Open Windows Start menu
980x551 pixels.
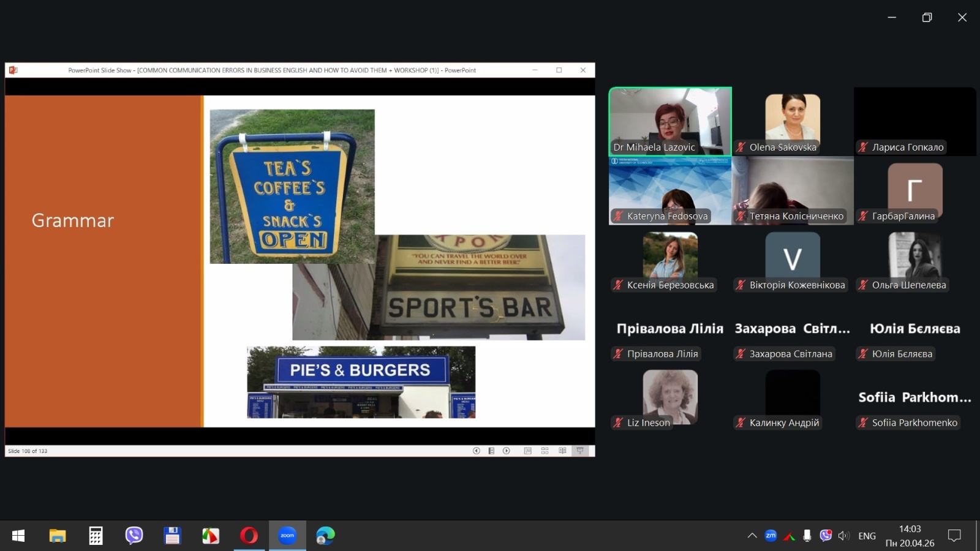[x=18, y=536]
